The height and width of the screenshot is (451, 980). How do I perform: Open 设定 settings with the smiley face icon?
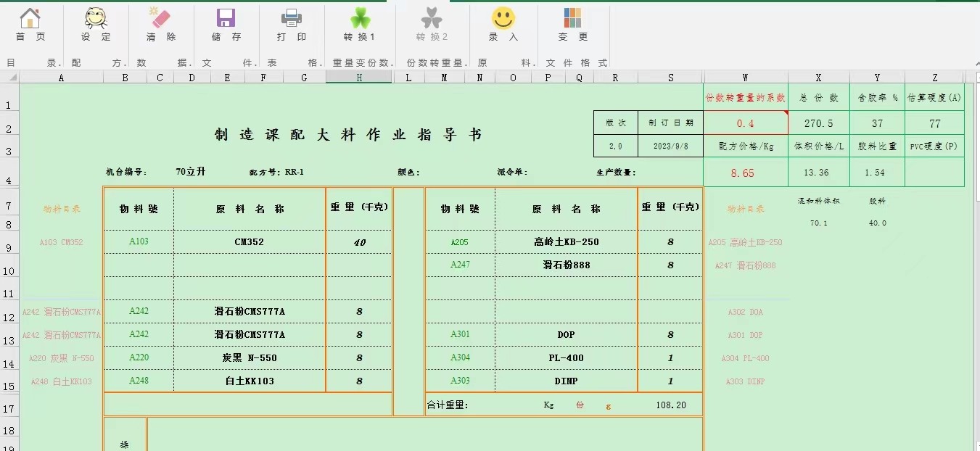(96, 19)
